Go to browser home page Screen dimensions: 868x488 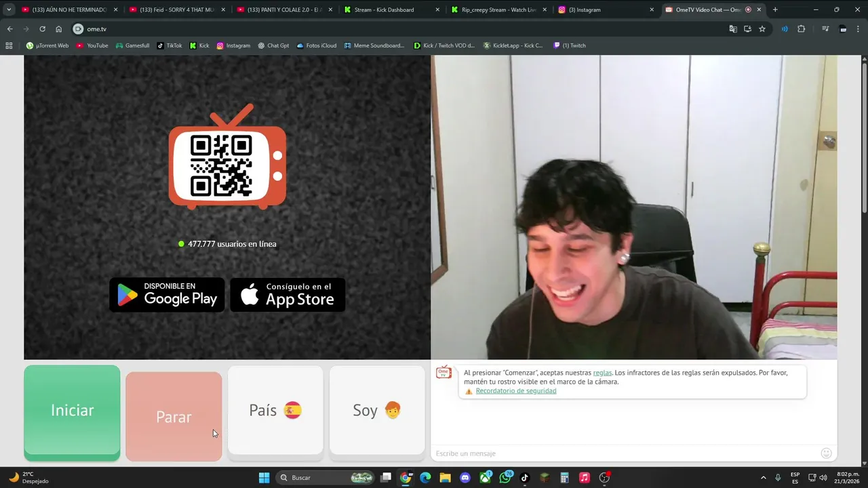pos(59,29)
